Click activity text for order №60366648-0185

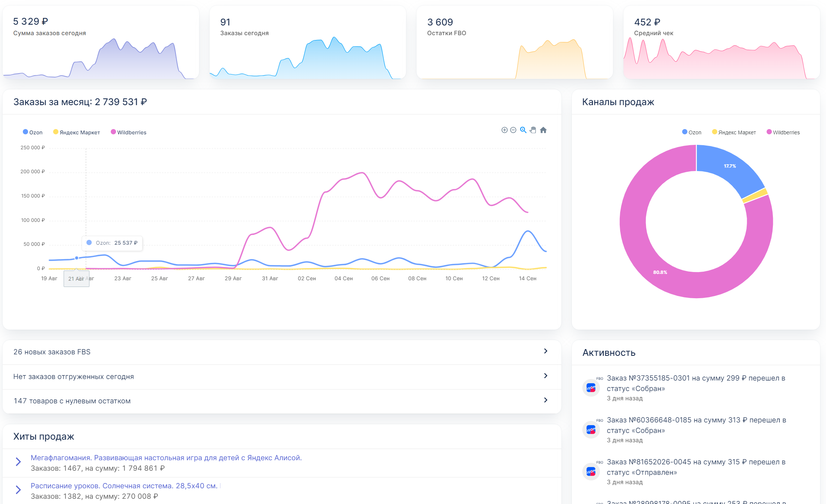pyautogui.click(x=697, y=425)
